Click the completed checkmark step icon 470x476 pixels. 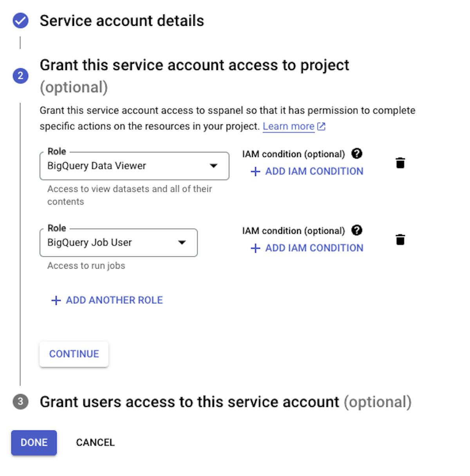(20, 21)
